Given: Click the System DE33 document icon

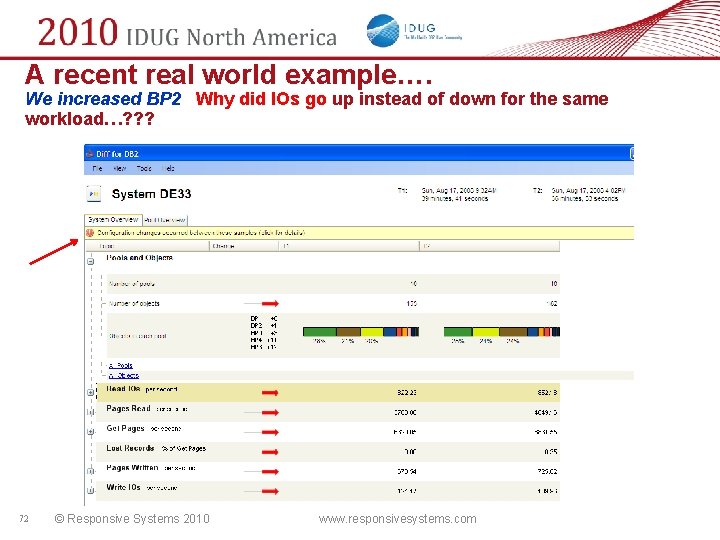Looking at the screenshot, I should (94, 194).
